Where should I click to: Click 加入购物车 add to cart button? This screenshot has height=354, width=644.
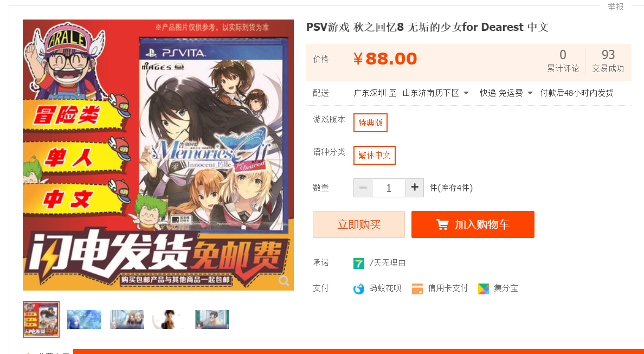(x=473, y=224)
